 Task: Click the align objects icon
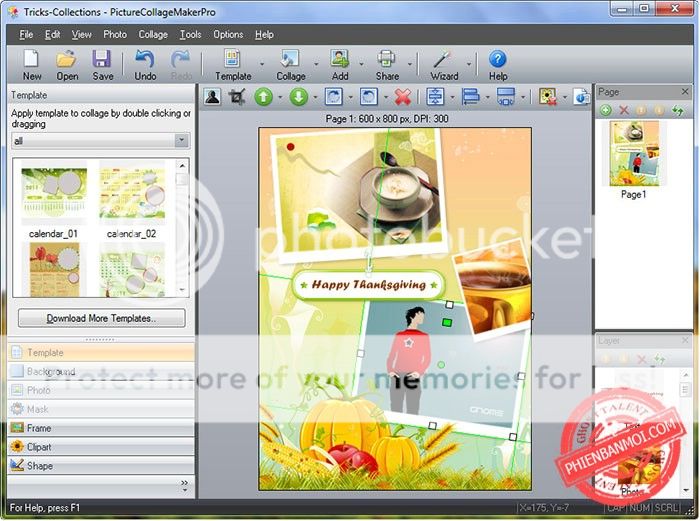471,96
